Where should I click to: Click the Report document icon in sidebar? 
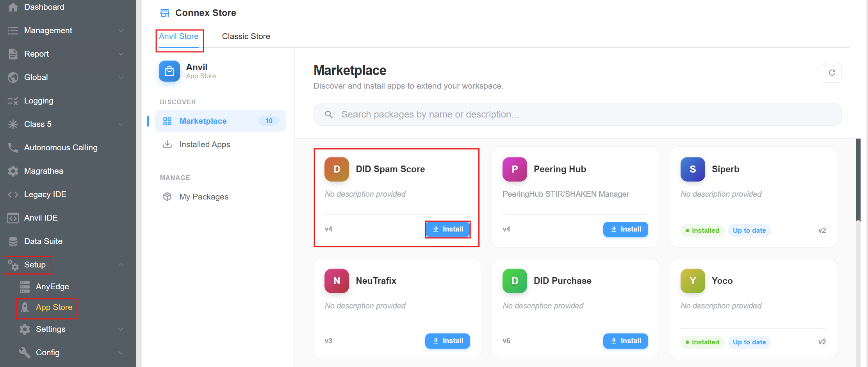click(x=13, y=54)
